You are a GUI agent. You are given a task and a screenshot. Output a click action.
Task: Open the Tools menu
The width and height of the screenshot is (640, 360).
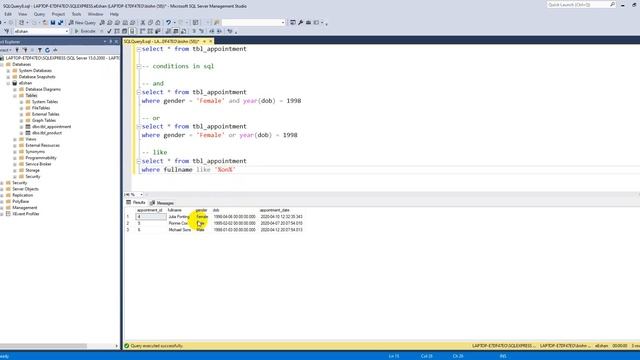(76, 14)
